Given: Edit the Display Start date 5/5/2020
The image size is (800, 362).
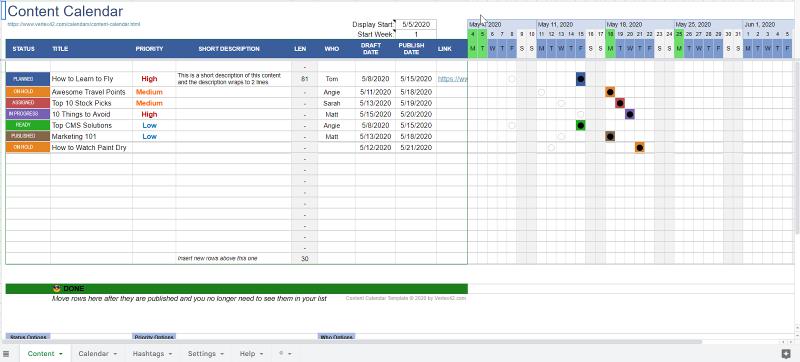Looking at the screenshot, I should pos(416,24).
